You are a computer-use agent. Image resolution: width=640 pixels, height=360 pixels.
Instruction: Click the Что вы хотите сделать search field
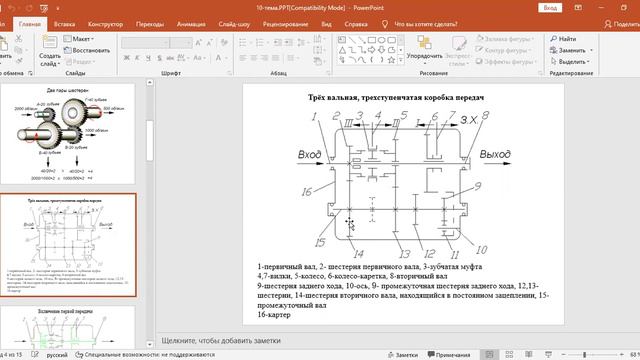coord(425,24)
